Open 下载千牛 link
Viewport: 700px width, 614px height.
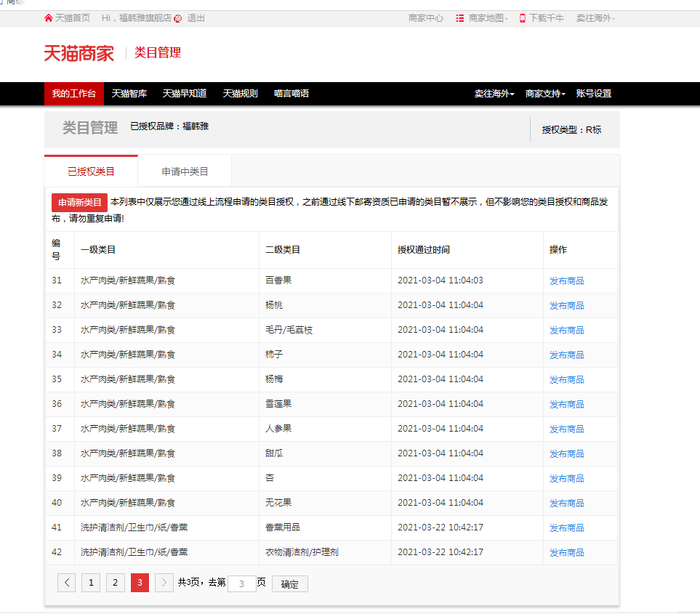(547, 18)
